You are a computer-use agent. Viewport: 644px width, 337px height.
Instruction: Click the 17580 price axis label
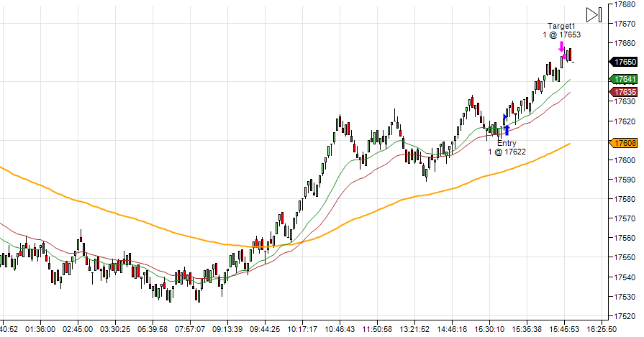(x=625, y=199)
